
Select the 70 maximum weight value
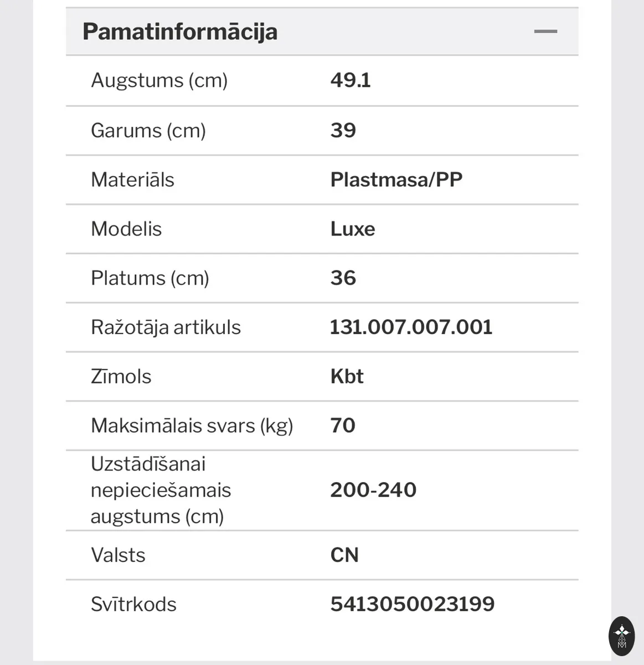coord(343,426)
